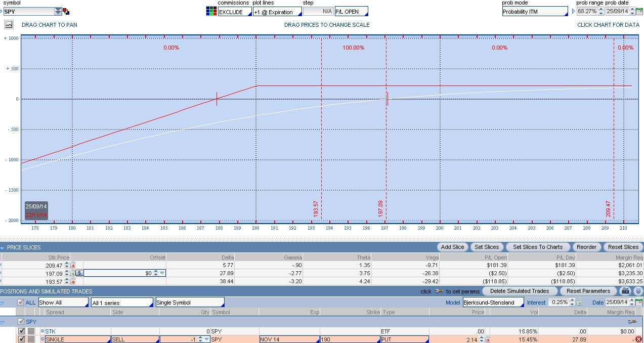644x343 pixels.
Task: Adjust the 2.14 price stepper
Action: tap(482, 339)
